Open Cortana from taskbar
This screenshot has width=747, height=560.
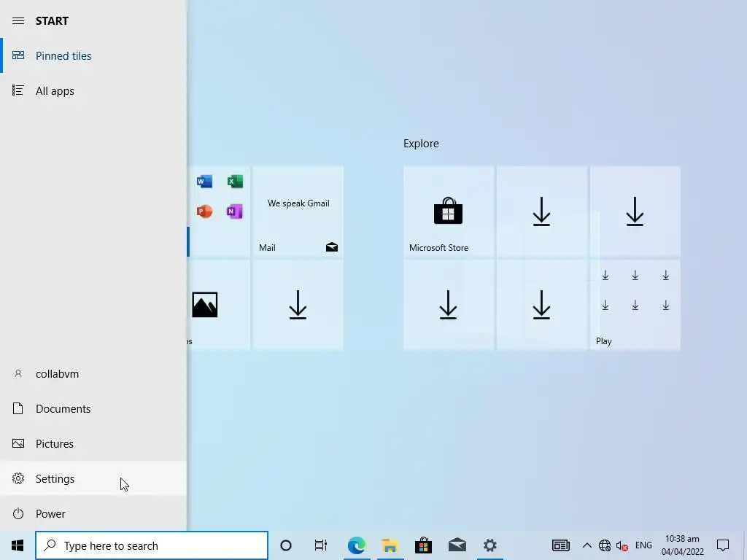(286, 545)
